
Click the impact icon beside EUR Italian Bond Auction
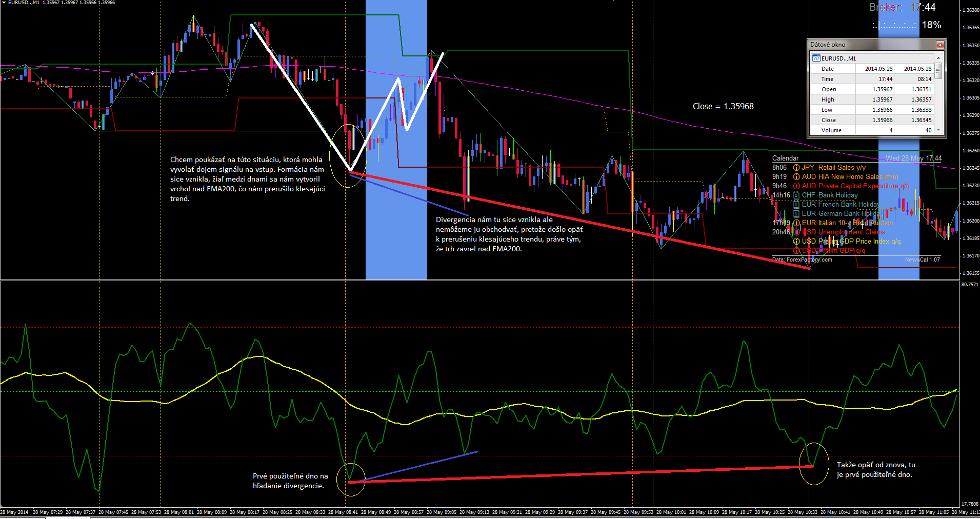point(796,223)
